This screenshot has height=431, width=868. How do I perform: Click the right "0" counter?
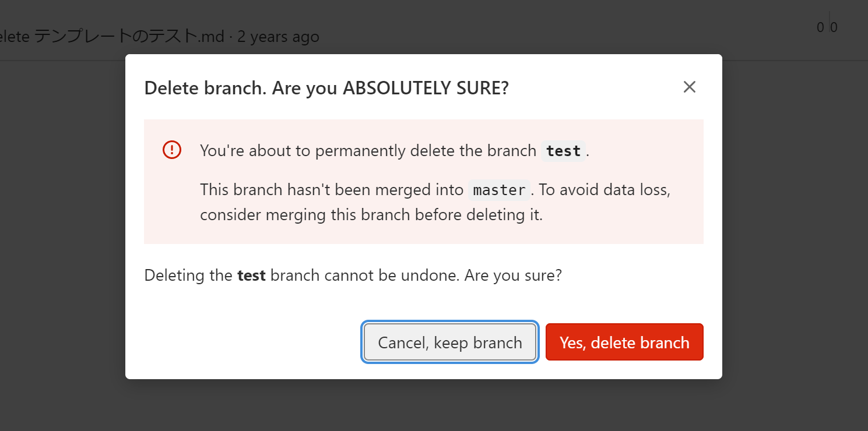834,27
